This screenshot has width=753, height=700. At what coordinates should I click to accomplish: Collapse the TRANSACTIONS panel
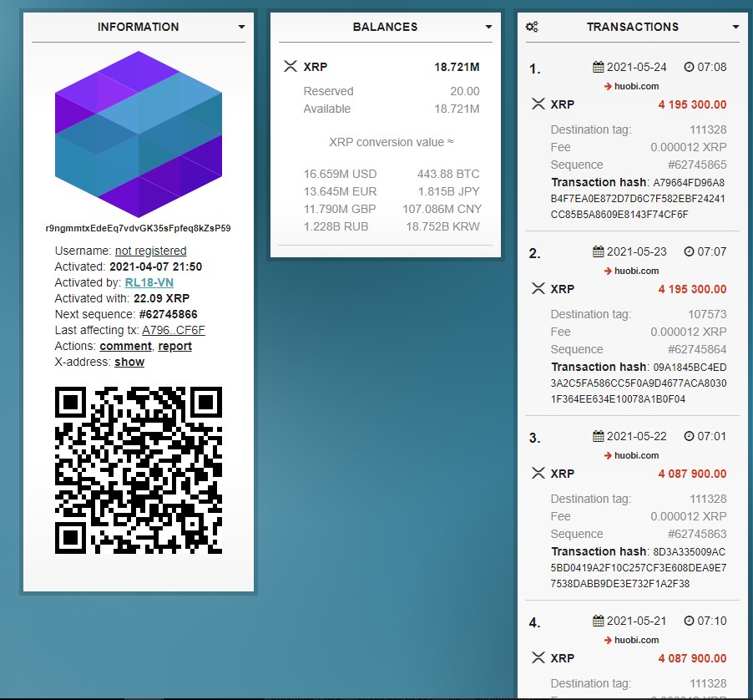736,26
